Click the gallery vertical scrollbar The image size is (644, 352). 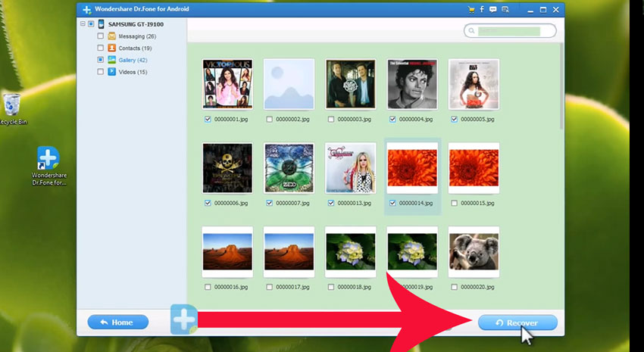point(561,86)
